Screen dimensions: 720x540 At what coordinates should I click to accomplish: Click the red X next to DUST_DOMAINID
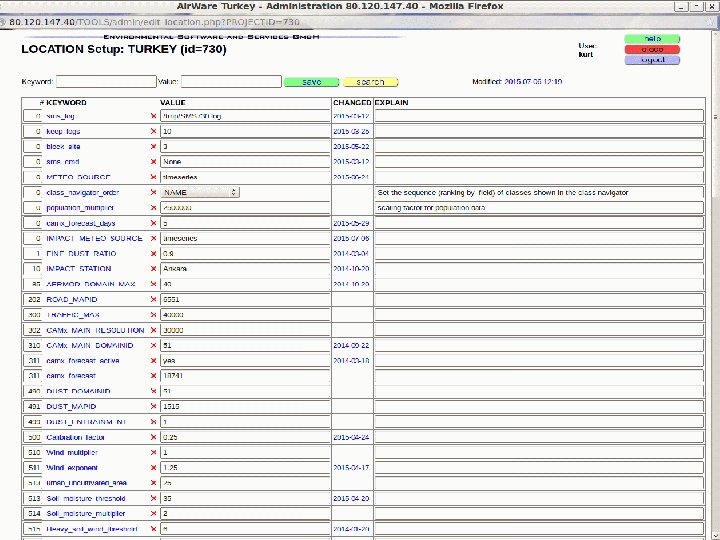point(153,391)
